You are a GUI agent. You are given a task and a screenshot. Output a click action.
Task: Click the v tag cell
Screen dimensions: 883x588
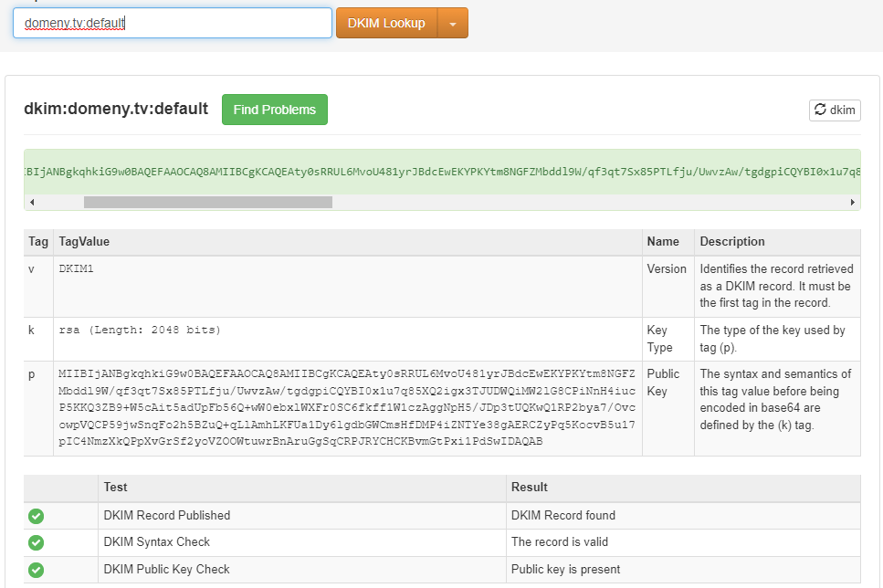pyautogui.click(x=38, y=287)
